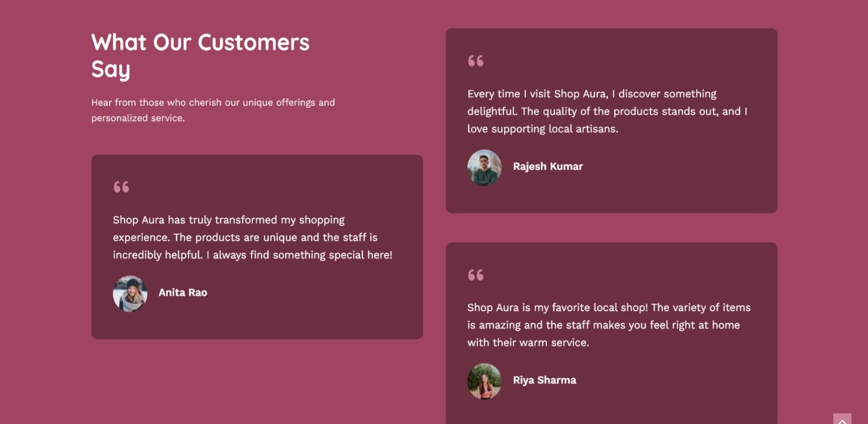Screen dimensions: 868x424
Task: Select Anita Rao's avatar photo
Action: coord(130,293)
